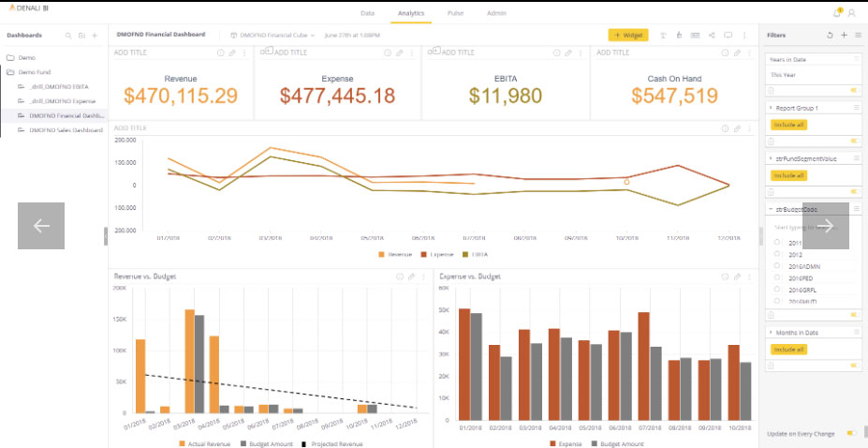Expand the Months in Date filter

coord(772,333)
